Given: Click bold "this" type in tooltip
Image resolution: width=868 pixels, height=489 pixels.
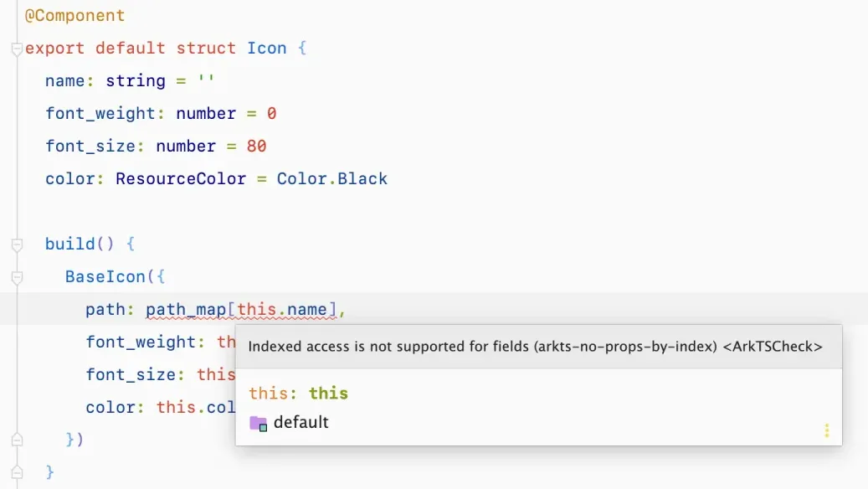Looking at the screenshot, I should point(328,393).
